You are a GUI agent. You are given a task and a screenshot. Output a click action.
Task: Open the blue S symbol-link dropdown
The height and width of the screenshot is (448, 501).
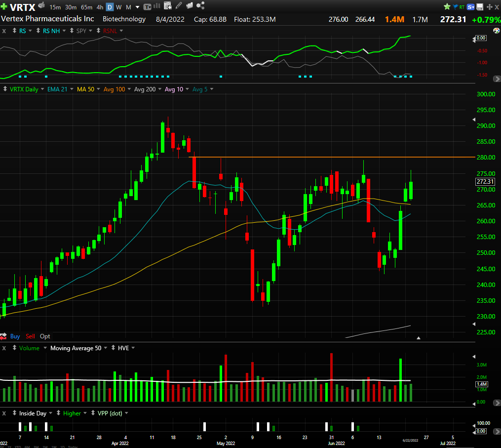point(471,7)
